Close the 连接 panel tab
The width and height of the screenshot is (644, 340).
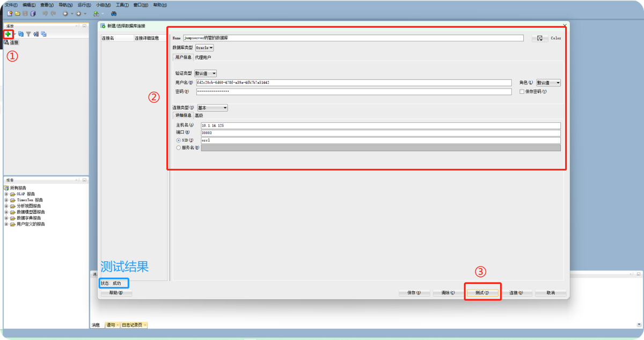click(76, 26)
